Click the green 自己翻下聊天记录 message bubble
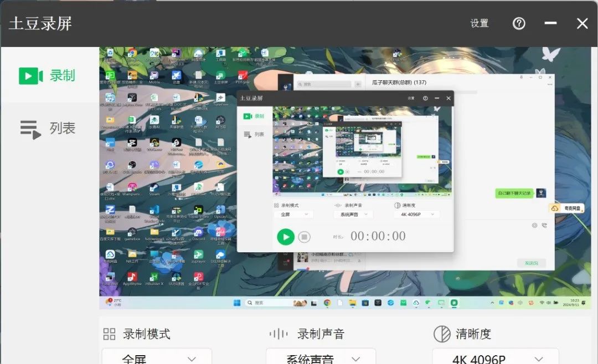The image size is (598, 364). (514, 193)
